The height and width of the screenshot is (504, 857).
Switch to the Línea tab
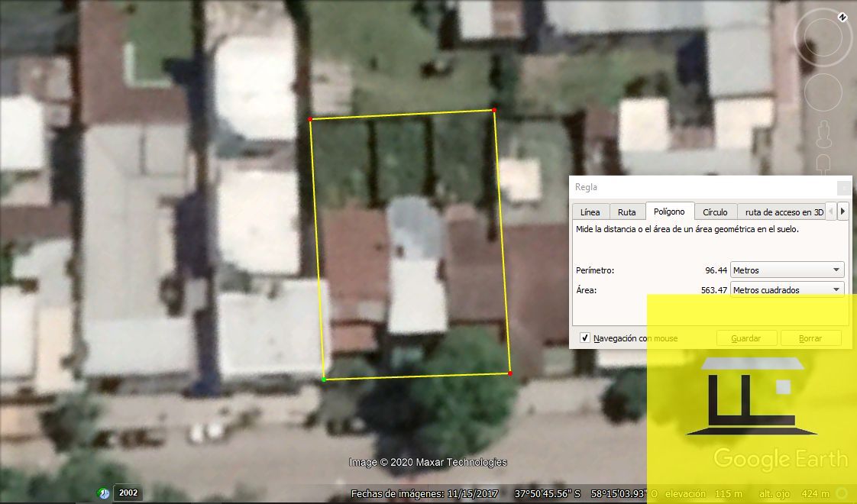[x=590, y=212]
